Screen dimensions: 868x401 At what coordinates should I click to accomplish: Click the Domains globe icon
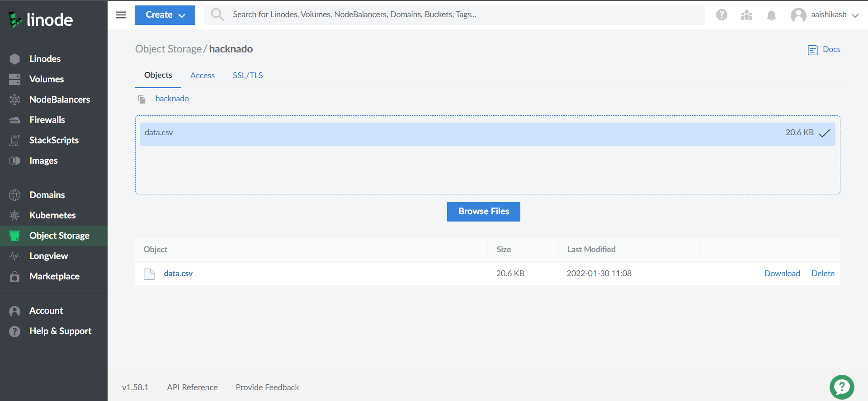[15, 195]
